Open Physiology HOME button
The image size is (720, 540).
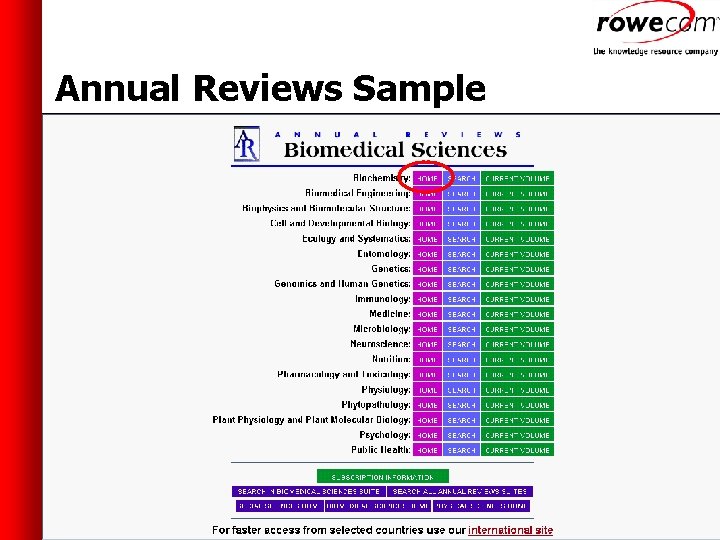point(427,390)
